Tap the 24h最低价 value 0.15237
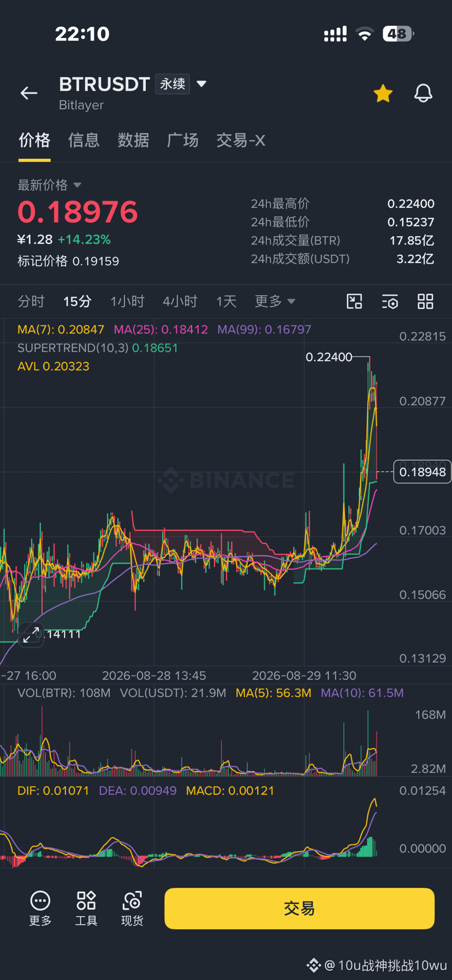Viewport: 452px width, 980px height. 411,222
